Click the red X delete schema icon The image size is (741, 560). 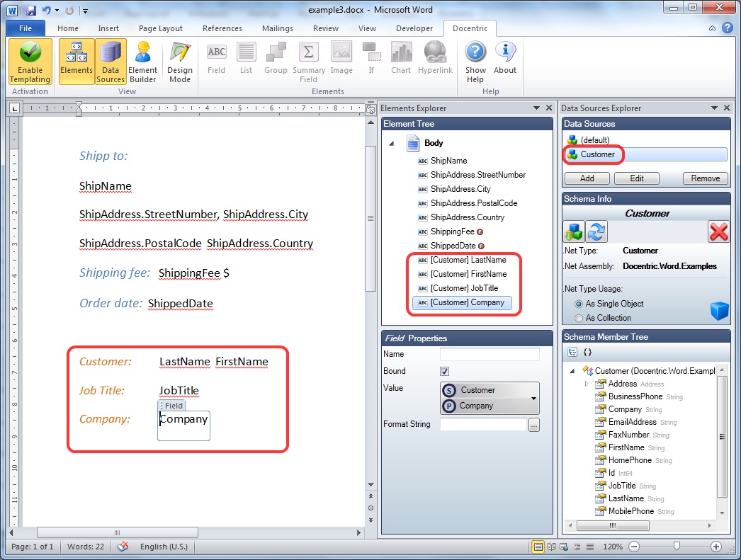point(718,232)
